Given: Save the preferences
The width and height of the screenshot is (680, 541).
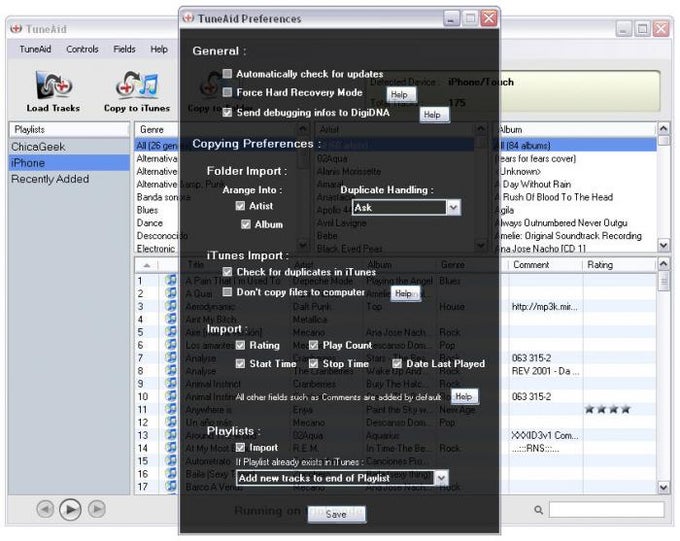Looking at the screenshot, I should pyautogui.click(x=337, y=514).
